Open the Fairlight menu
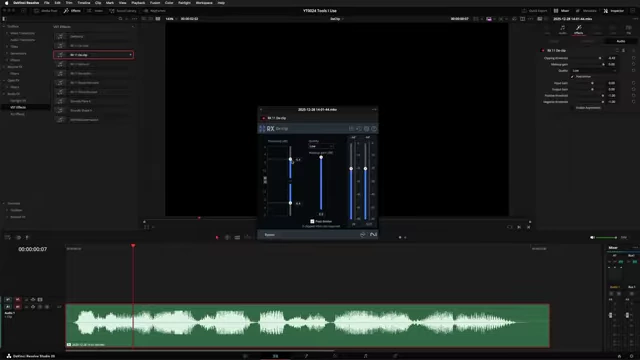Screen dimensions: 640x360 tap(184, 2)
